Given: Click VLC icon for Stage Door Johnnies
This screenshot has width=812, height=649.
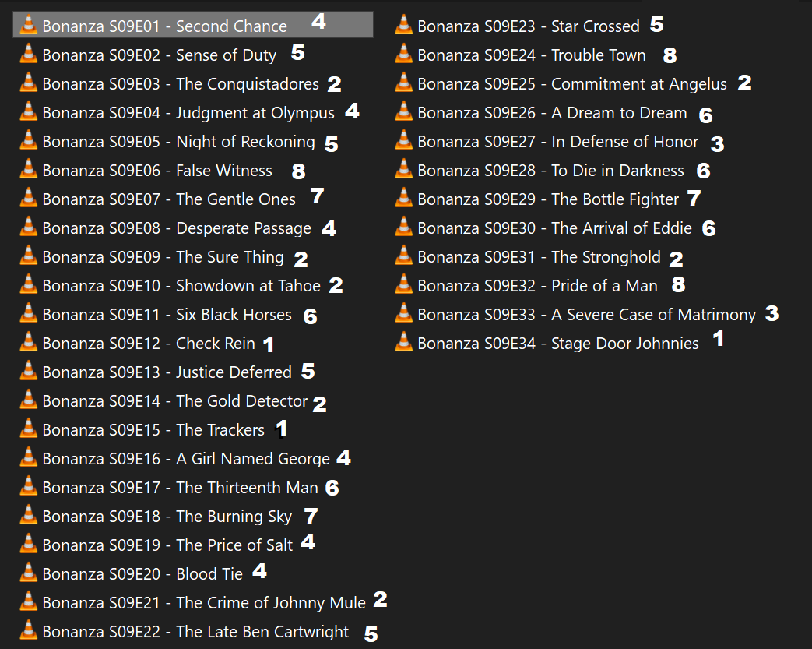Looking at the screenshot, I should tap(404, 342).
